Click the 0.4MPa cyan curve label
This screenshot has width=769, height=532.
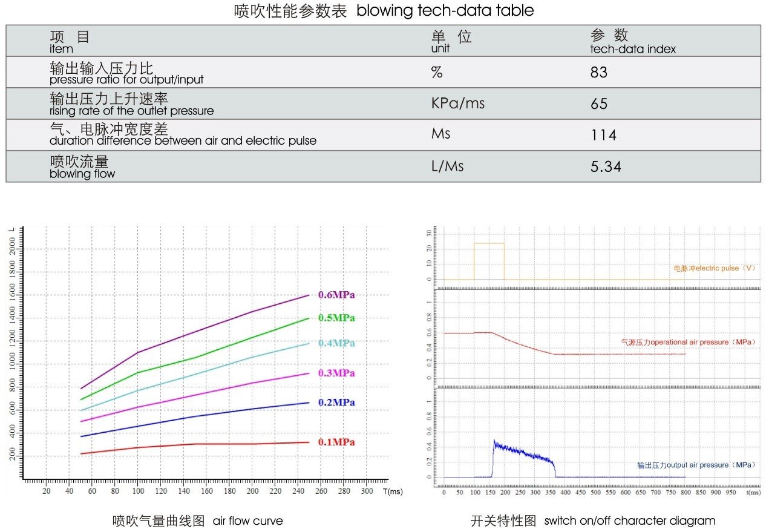coord(336,343)
